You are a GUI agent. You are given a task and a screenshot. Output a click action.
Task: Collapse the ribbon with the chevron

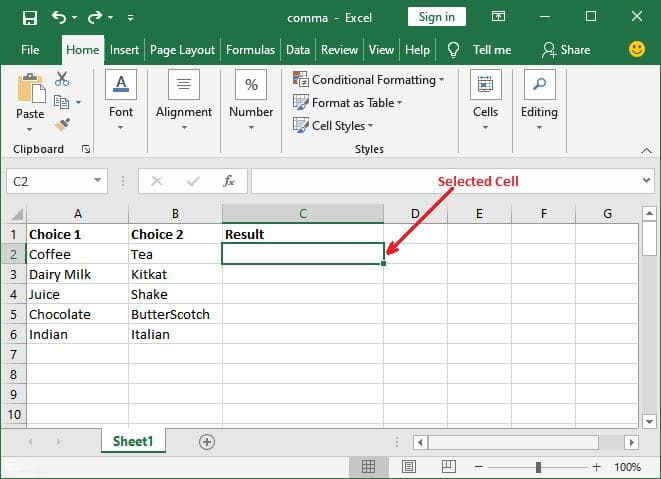pos(646,150)
